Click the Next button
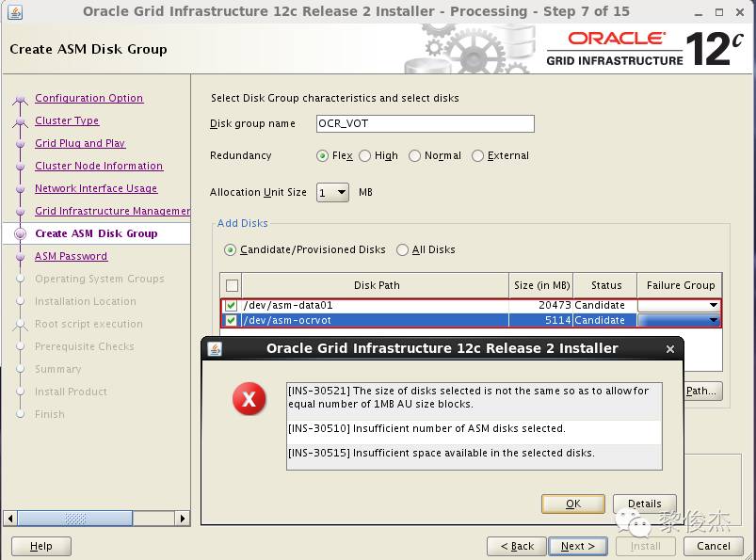 tap(578, 547)
